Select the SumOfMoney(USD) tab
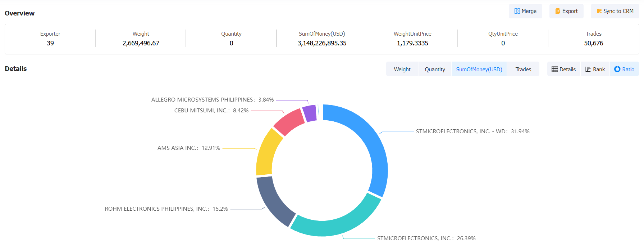Image resolution: width=644 pixels, height=246 pixels. point(479,69)
